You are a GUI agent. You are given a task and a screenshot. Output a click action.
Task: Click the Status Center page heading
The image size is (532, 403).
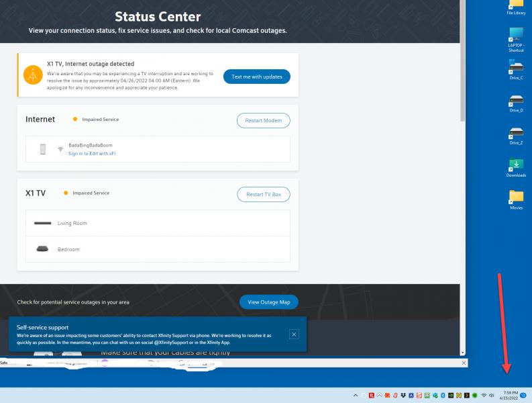point(158,17)
